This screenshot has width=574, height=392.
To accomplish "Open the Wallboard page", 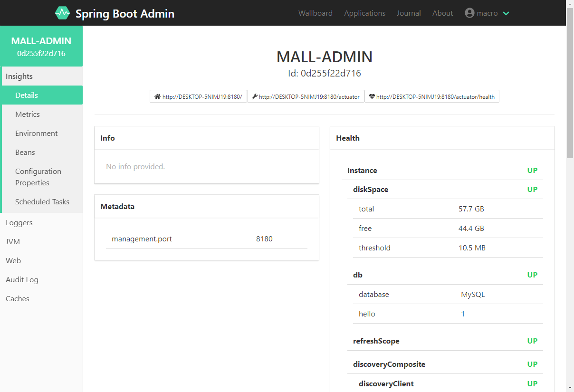I will pos(315,13).
